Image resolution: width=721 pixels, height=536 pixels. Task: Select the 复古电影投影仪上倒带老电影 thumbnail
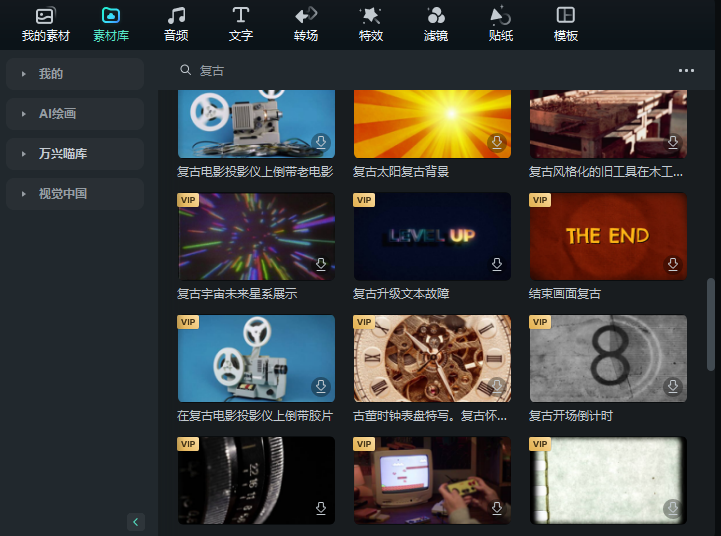(256, 124)
